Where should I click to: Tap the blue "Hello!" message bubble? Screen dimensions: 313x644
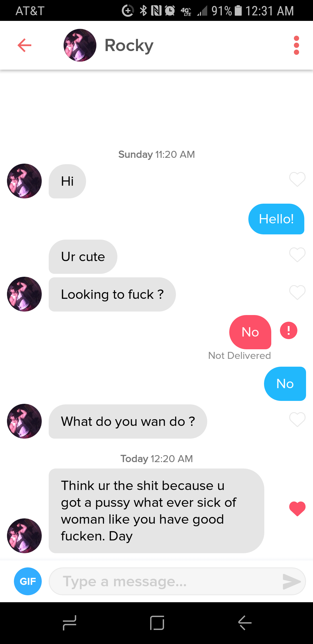point(276,219)
